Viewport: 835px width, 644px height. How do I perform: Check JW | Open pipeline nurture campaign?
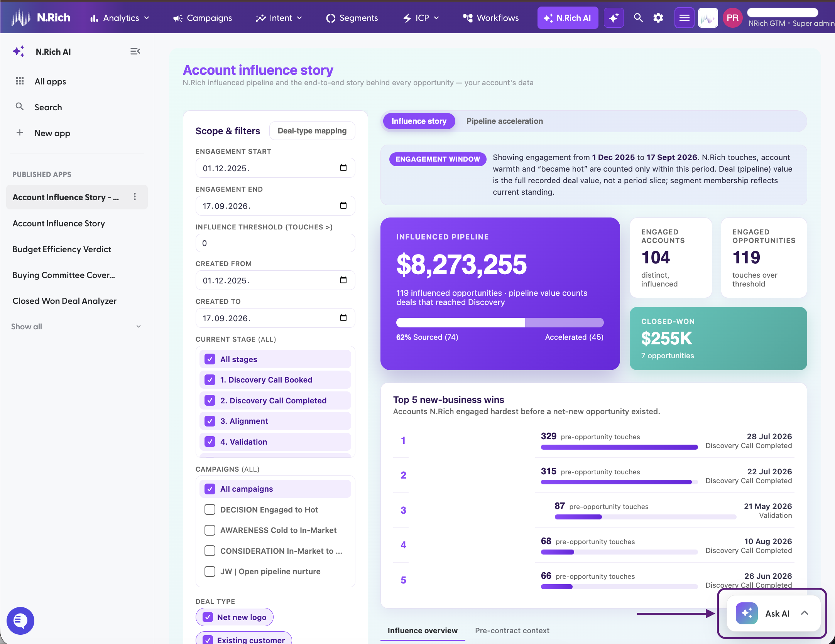210,571
